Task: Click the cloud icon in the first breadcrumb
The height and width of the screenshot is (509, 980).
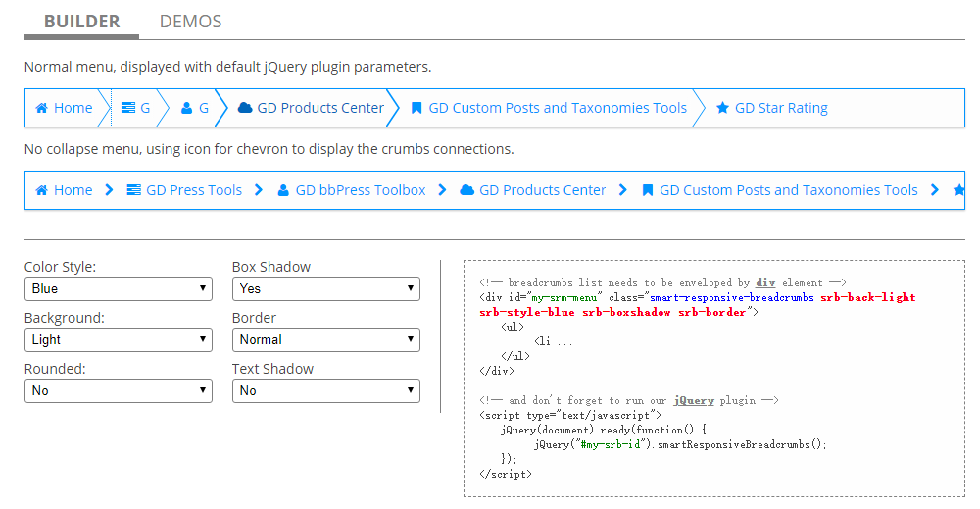Action: tap(245, 108)
